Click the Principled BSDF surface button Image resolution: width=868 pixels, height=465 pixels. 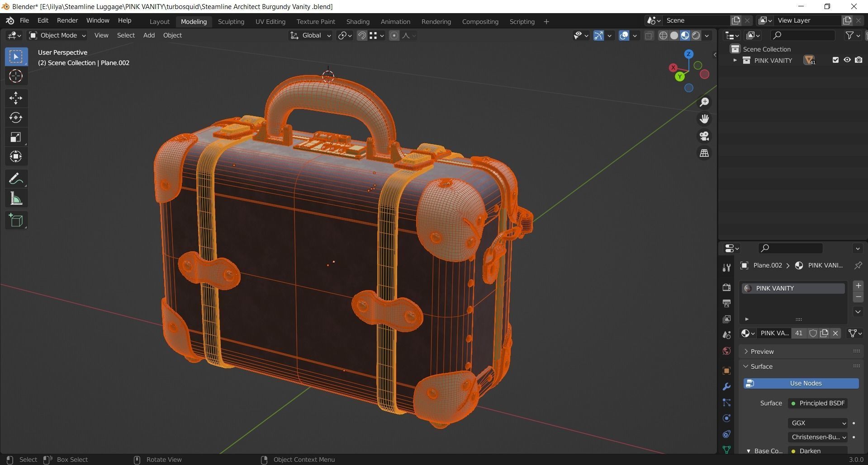(818, 403)
